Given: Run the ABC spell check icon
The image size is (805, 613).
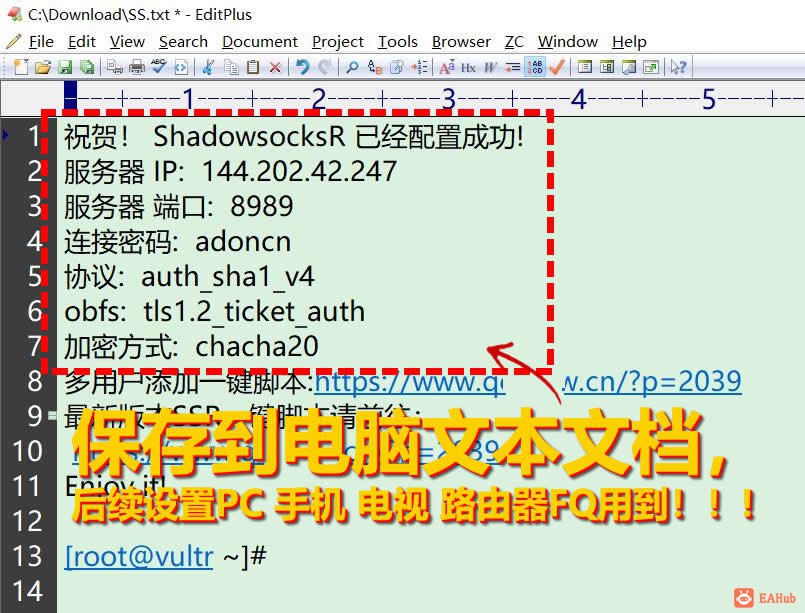Looking at the screenshot, I should click(x=159, y=66).
